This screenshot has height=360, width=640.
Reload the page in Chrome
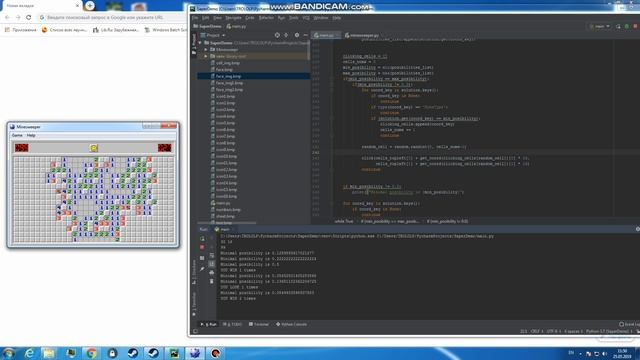click(x=29, y=18)
